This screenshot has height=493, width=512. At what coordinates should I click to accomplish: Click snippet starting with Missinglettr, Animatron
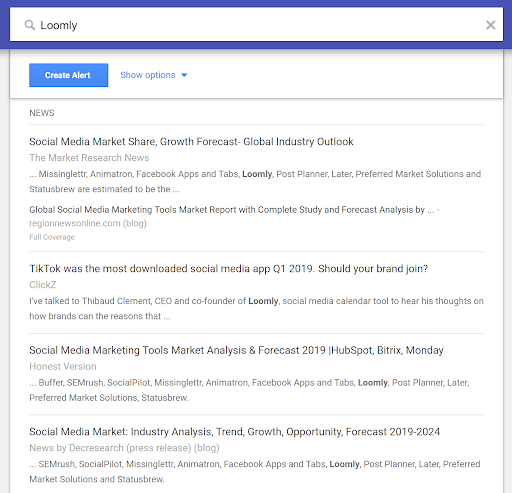click(255, 181)
